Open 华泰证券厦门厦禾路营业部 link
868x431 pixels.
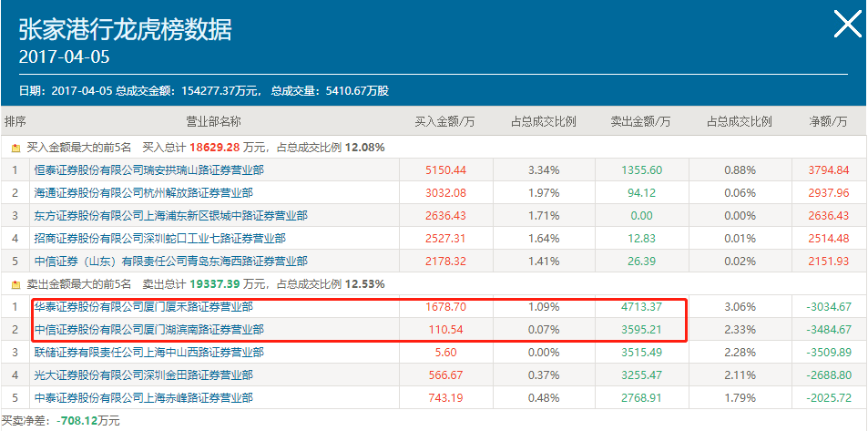[x=143, y=307]
